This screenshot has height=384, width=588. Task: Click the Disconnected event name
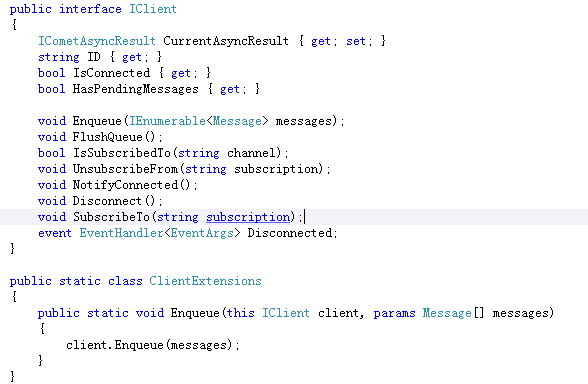point(290,233)
